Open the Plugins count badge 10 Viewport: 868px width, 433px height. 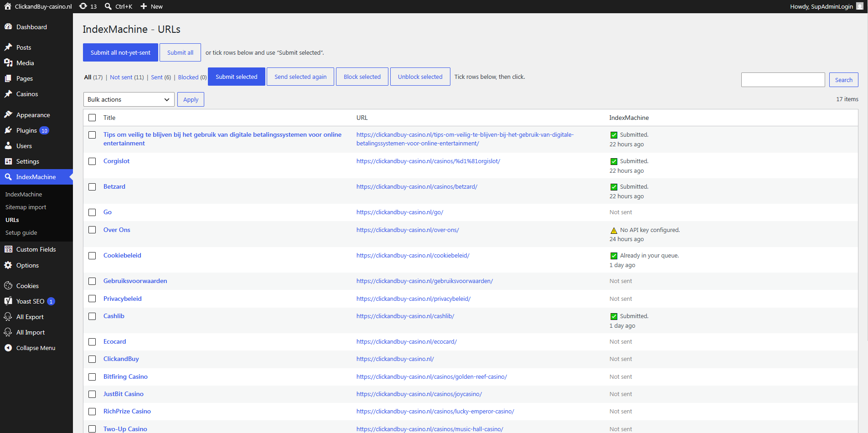pyautogui.click(x=44, y=130)
